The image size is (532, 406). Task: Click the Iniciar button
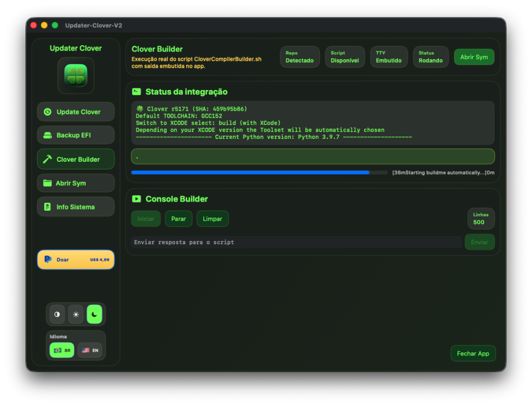[x=146, y=219]
